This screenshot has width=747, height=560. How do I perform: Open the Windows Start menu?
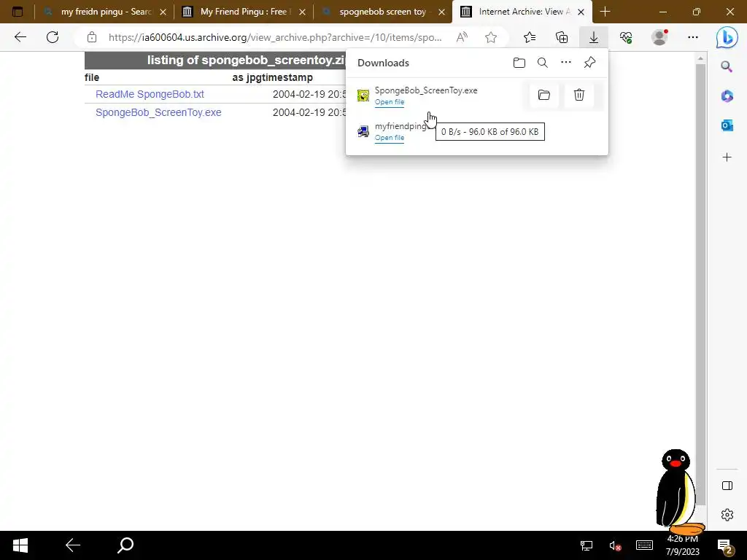pos(20,545)
